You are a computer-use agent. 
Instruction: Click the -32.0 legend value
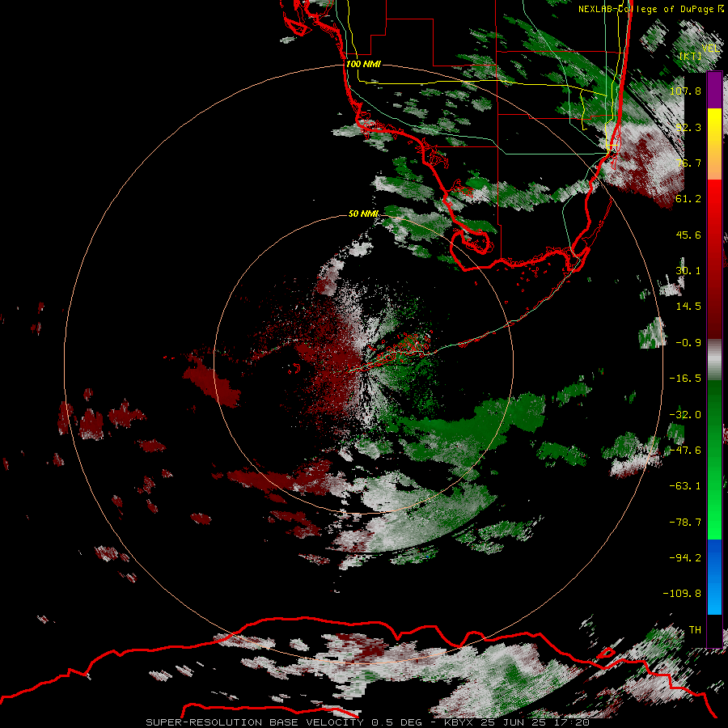(685, 415)
